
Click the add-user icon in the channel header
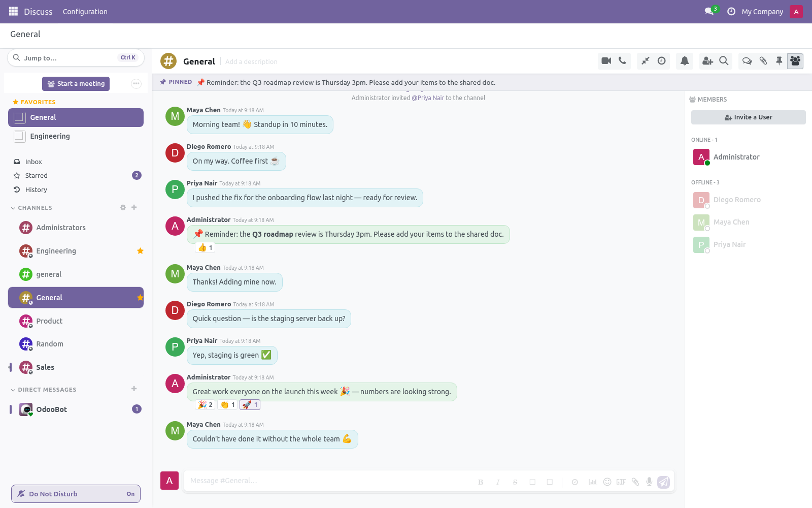pyautogui.click(x=707, y=61)
